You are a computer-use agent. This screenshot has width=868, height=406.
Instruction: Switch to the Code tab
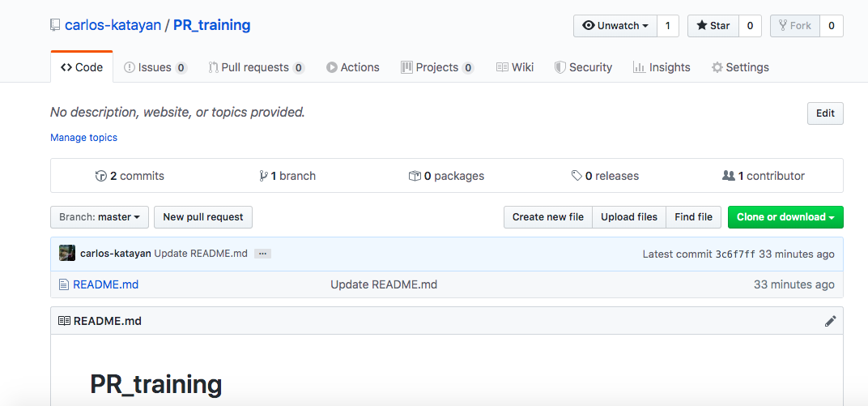82,67
